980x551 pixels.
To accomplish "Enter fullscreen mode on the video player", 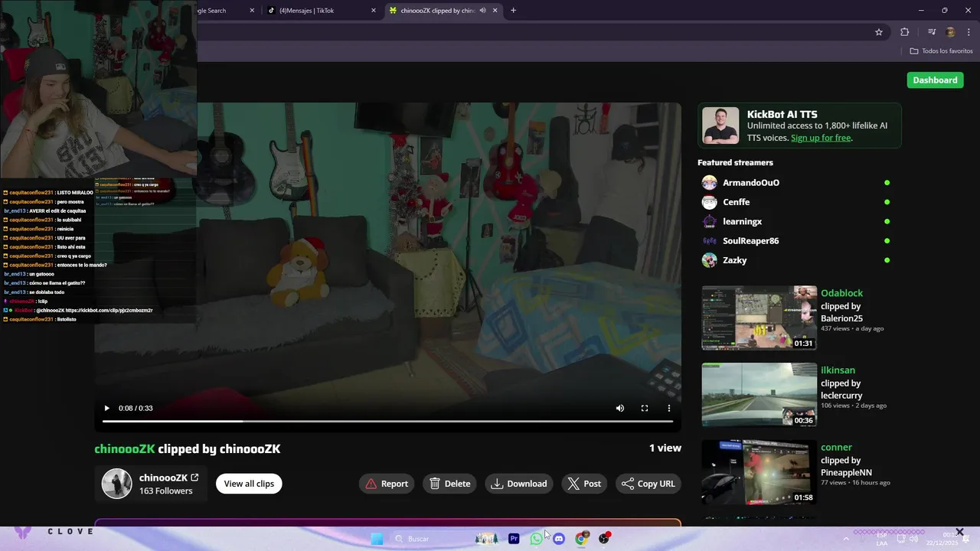I will [645, 408].
